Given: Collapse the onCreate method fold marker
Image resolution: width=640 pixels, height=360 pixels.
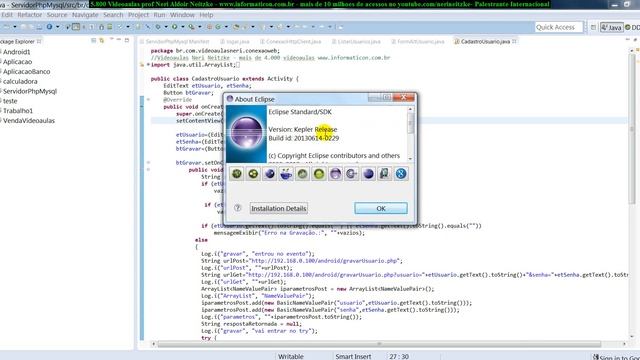Looking at the screenshot, I should 148,100.
